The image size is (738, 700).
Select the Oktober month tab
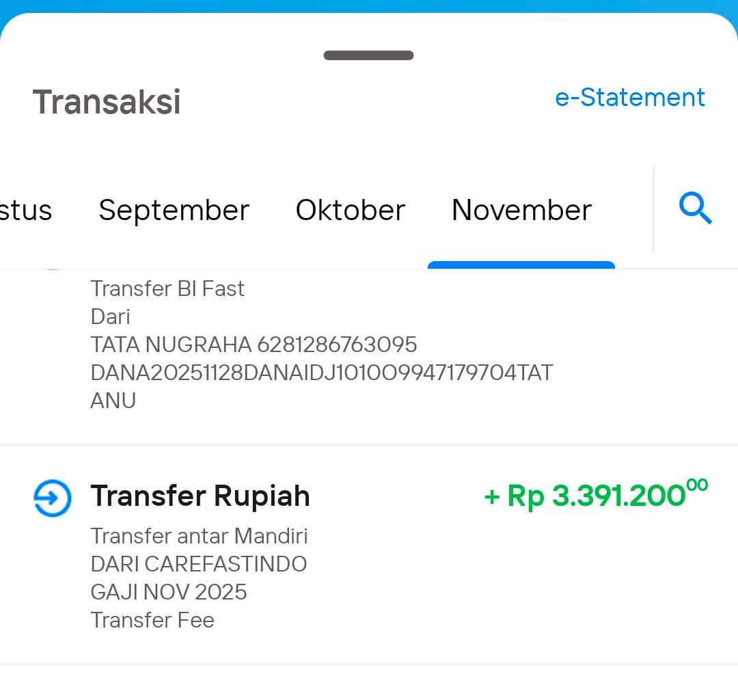pyautogui.click(x=350, y=210)
